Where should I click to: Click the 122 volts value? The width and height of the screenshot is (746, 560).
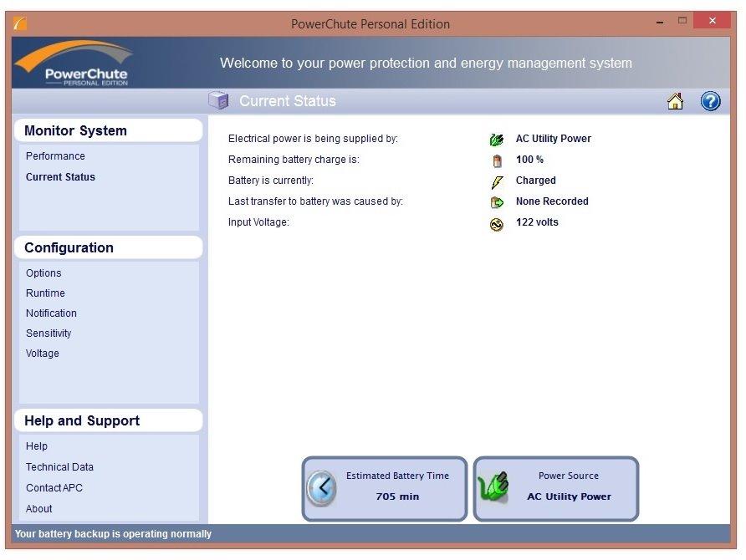537,222
